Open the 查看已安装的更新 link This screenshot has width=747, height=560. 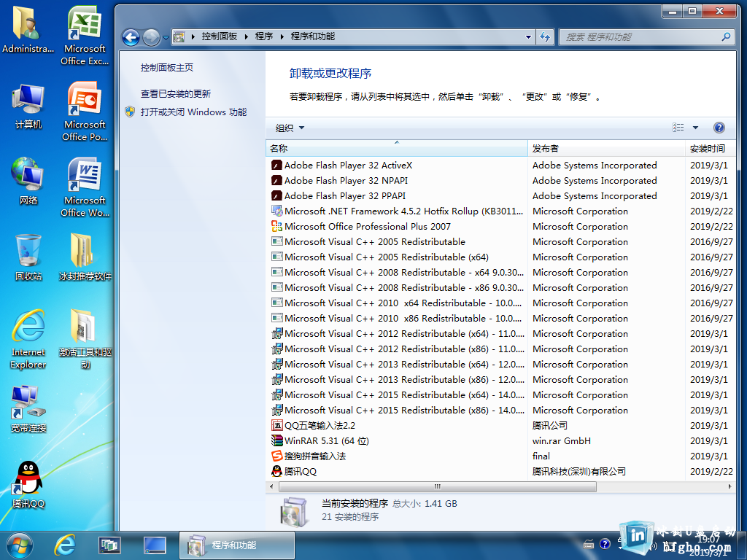[175, 94]
